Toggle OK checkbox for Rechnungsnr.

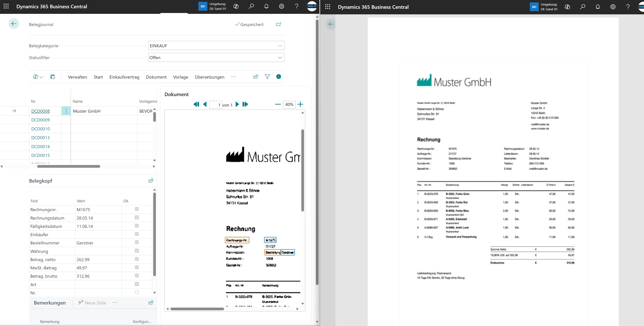pos(137,209)
